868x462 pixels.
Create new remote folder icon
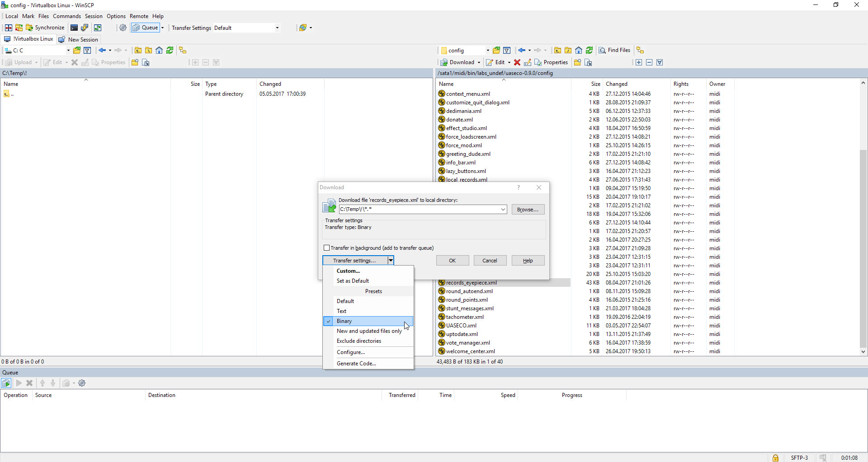click(577, 62)
